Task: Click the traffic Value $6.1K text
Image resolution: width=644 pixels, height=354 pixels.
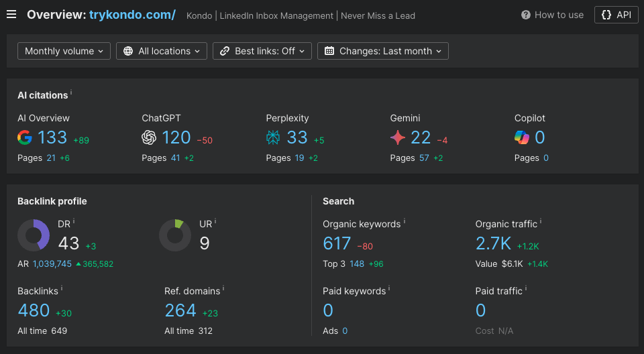Action: pyautogui.click(x=499, y=264)
